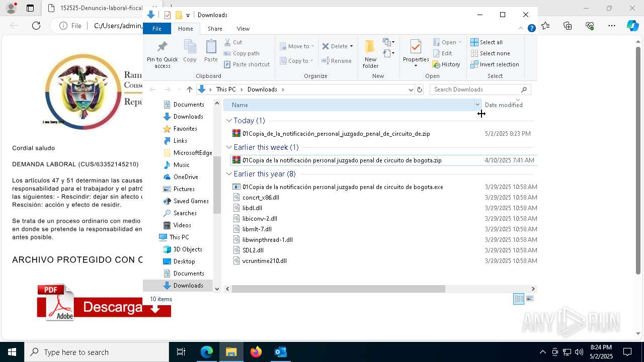View file History
This screenshot has width=644, height=362.
click(x=446, y=64)
